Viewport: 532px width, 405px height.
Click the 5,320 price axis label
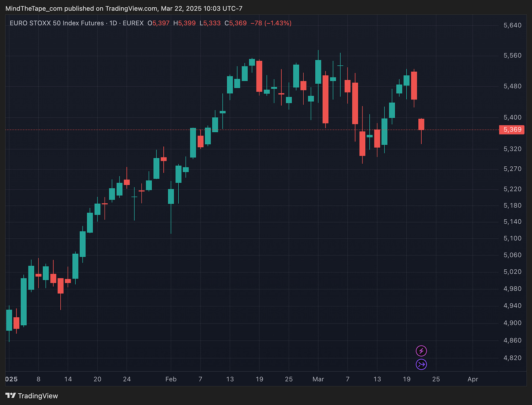[x=512, y=149]
